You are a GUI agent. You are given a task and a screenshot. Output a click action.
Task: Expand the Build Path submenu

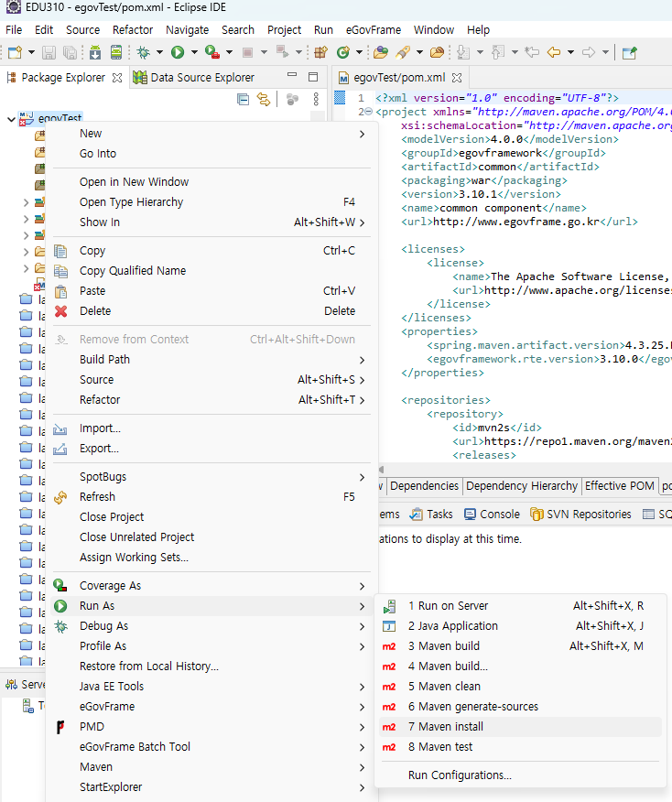click(x=211, y=360)
